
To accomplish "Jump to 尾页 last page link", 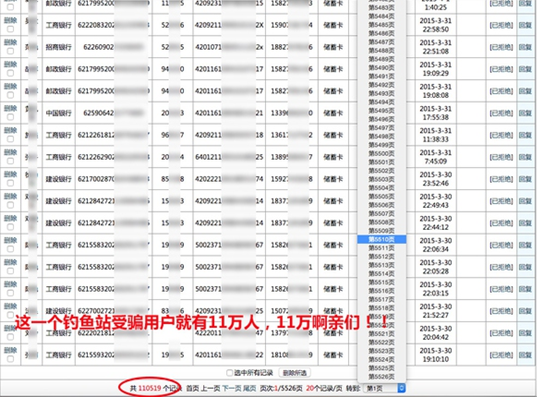I will tap(249, 388).
